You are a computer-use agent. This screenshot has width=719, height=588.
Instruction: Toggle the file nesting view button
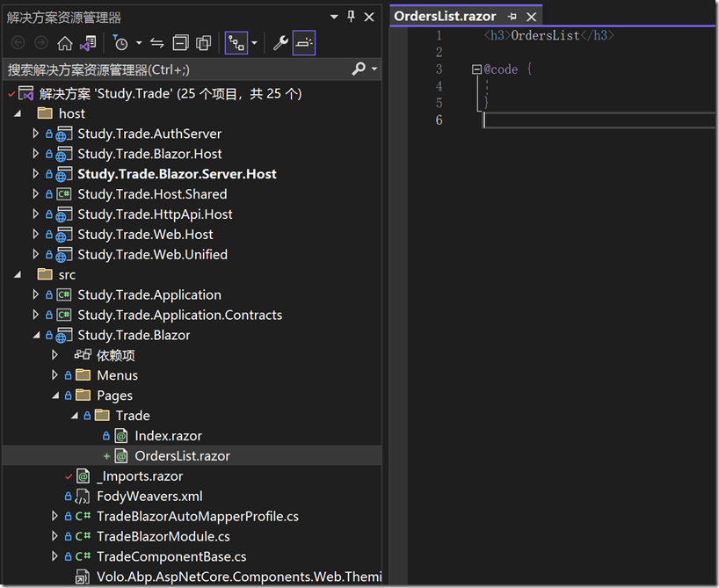click(x=236, y=43)
